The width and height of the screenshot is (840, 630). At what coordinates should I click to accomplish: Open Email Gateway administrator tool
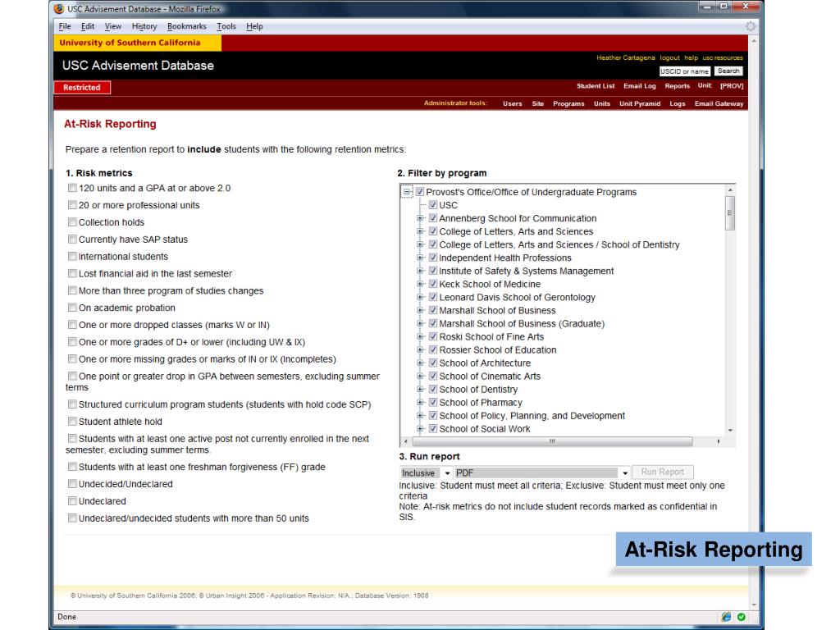click(719, 103)
